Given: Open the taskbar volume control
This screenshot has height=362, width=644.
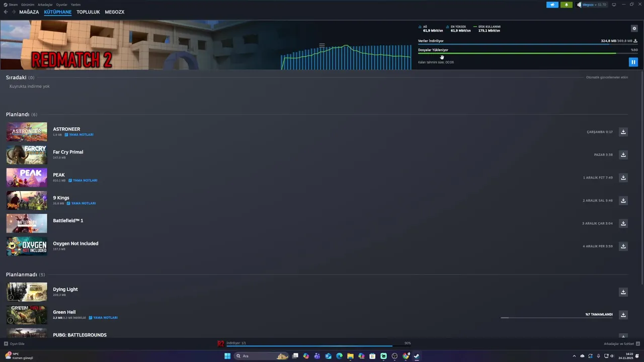Looking at the screenshot, I should [612, 356].
